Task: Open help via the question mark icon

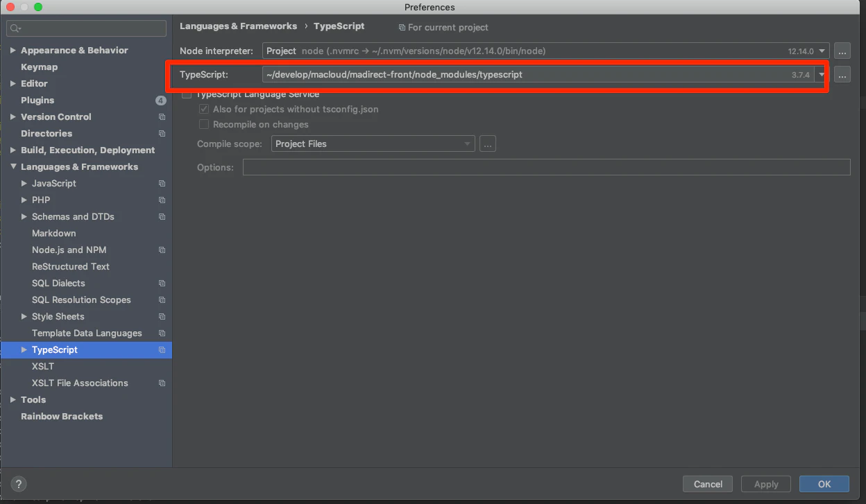Action: (19, 484)
